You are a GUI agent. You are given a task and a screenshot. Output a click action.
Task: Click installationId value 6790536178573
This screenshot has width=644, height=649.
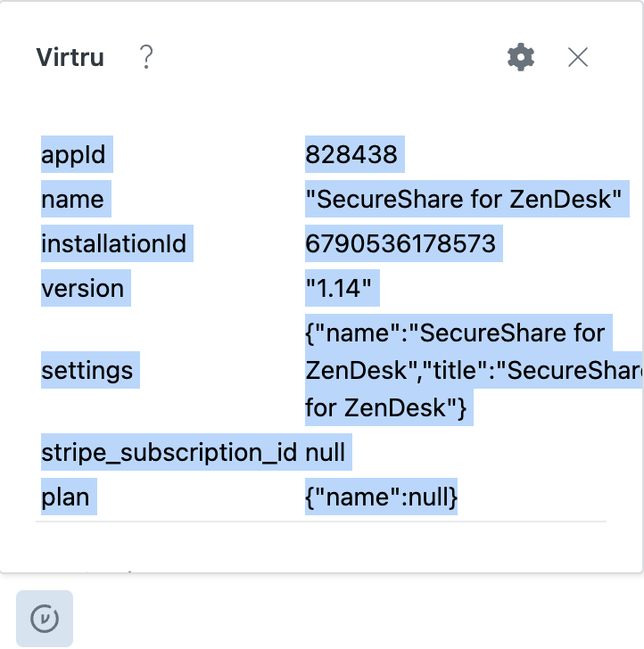point(400,243)
